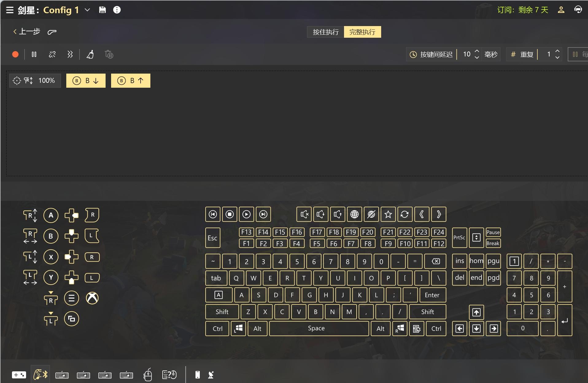Click the mute volume media key
Viewport: 588px width, 383px height.
coord(304,214)
